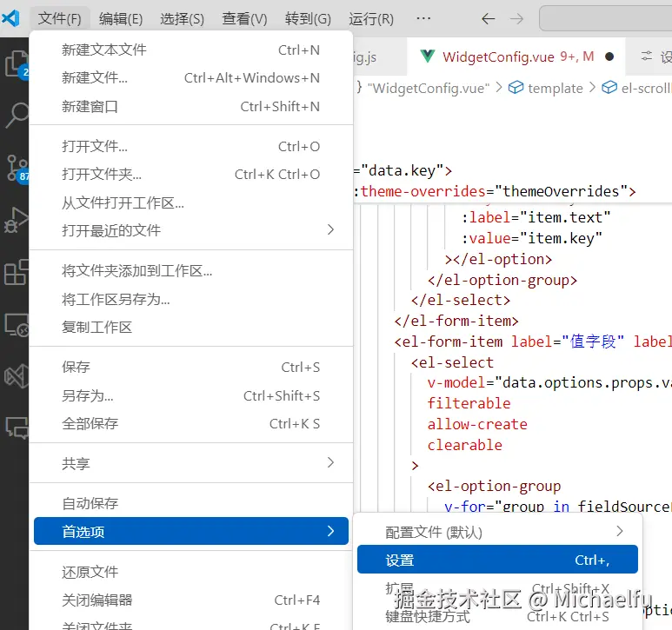Click the settings tab sliders icon
Screen dimensions: 672x630
tap(646, 56)
